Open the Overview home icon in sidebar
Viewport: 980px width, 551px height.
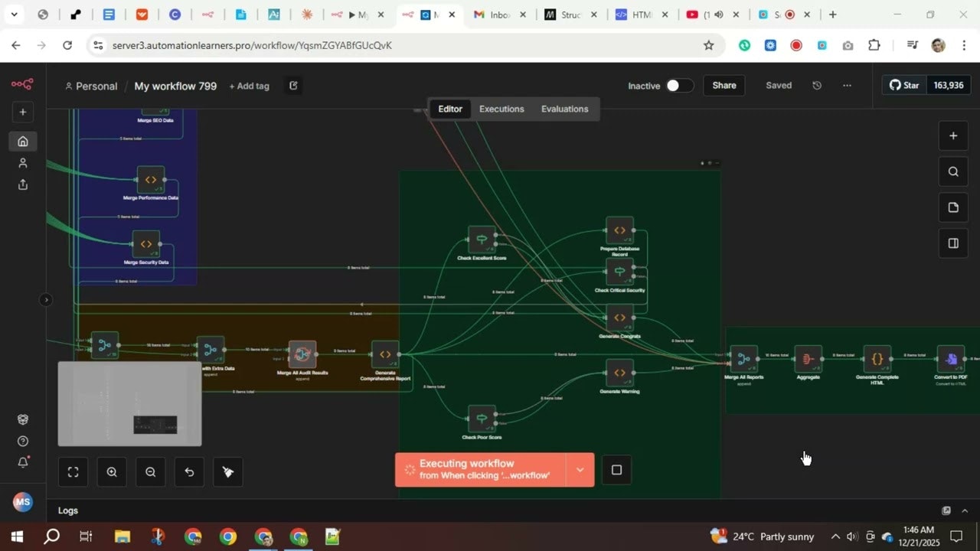pyautogui.click(x=23, y=141)
